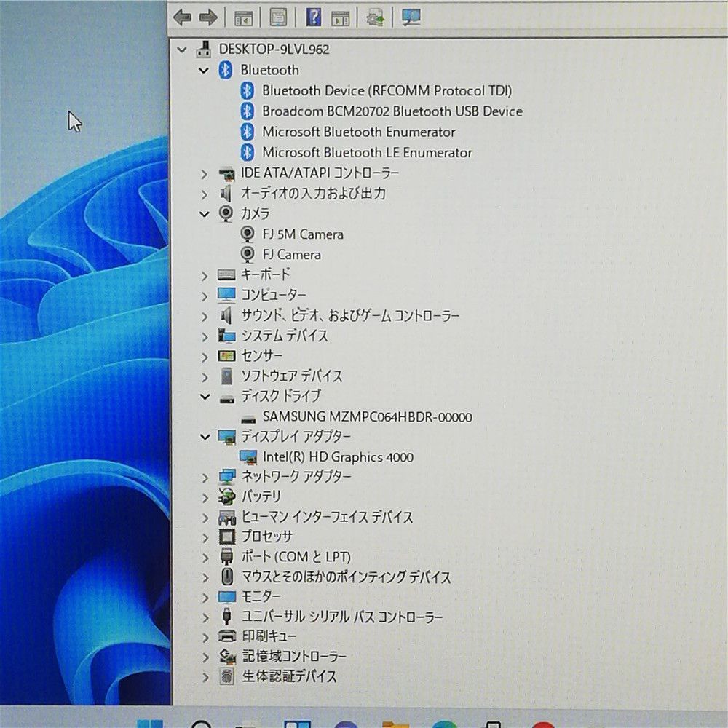Open the Help toolbar icon
Screen dimensions: 728x728
[x=313, y=17]
